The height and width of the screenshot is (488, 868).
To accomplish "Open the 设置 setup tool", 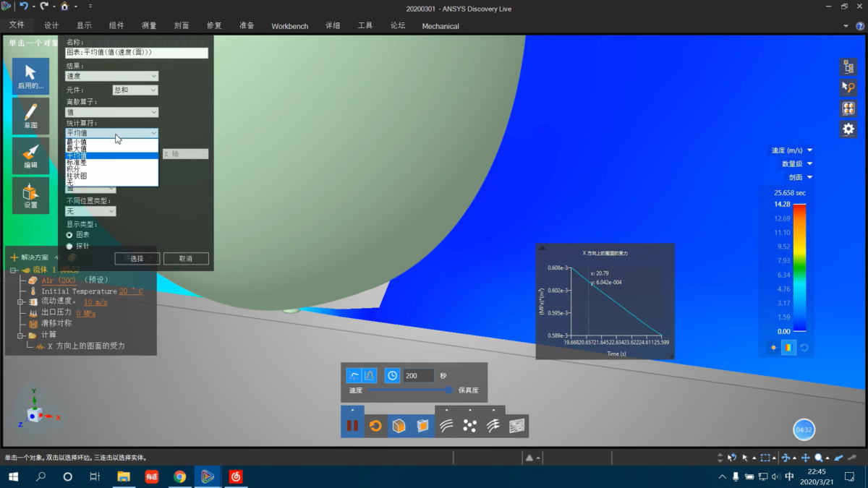I will click(30, 195).
